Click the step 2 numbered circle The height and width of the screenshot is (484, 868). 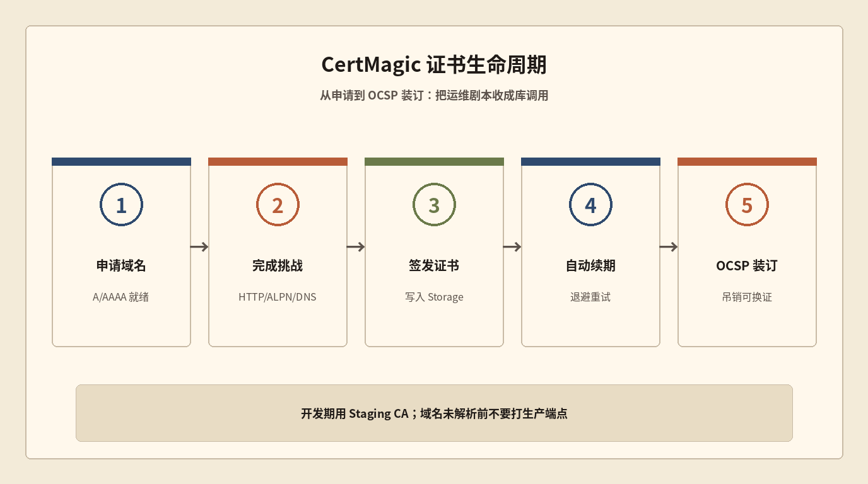(278, 205)
